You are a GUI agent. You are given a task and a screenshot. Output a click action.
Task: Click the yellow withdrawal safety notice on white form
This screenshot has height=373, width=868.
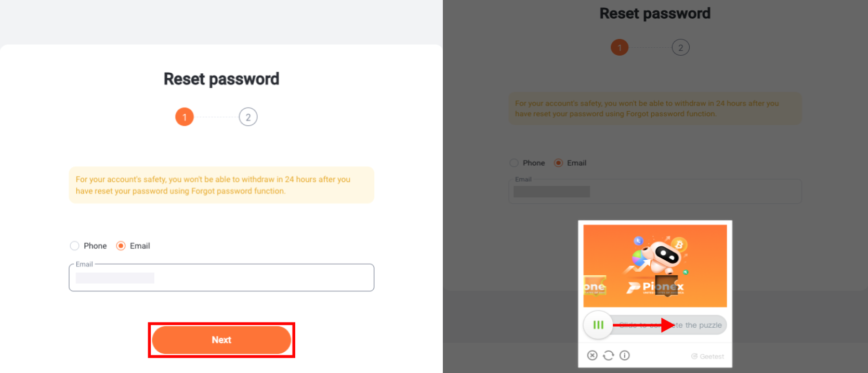point(221,185)
